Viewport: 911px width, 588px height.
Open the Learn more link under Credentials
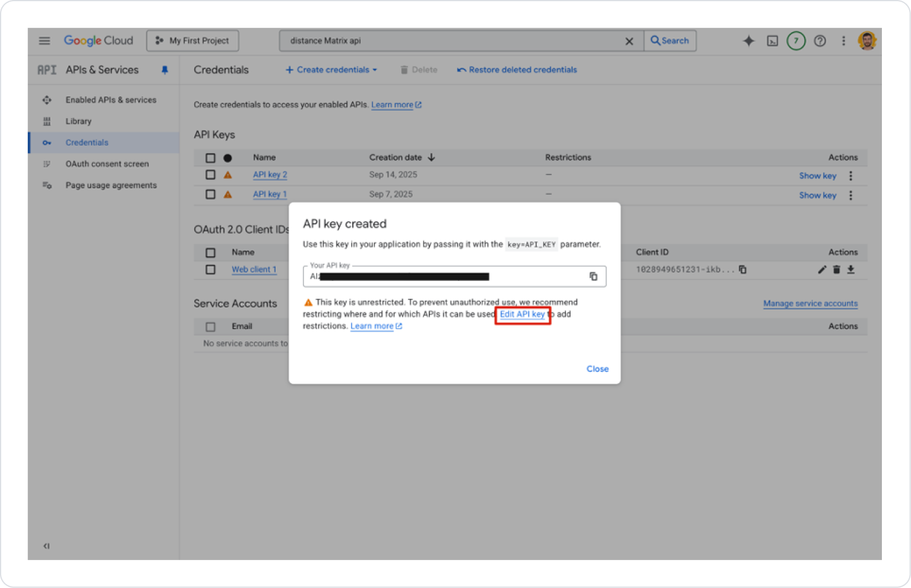point(396,105)
